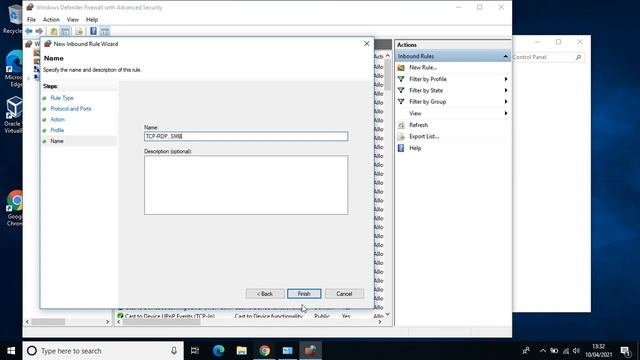Click the Back button in the wizard
The image size is (640, 360).
(265, 293)
